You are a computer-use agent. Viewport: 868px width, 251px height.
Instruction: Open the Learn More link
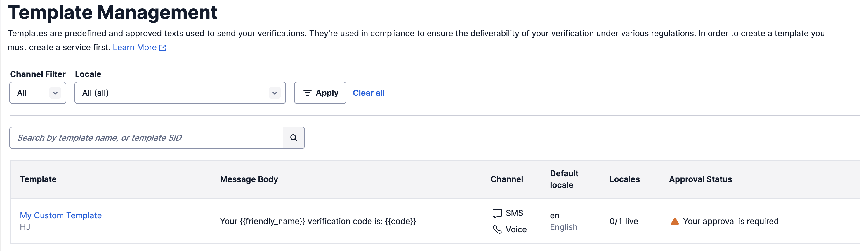pos(134,48)
